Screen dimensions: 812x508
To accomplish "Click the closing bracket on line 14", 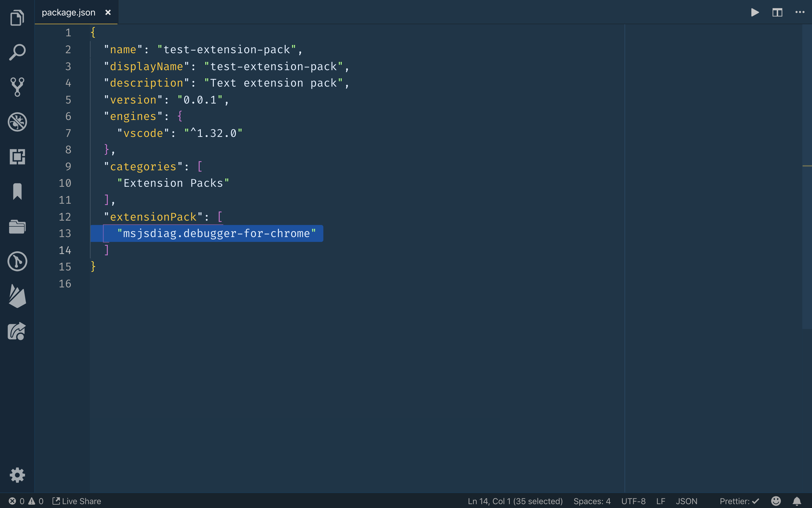I will pyautogui.click(x=106, y=250).
